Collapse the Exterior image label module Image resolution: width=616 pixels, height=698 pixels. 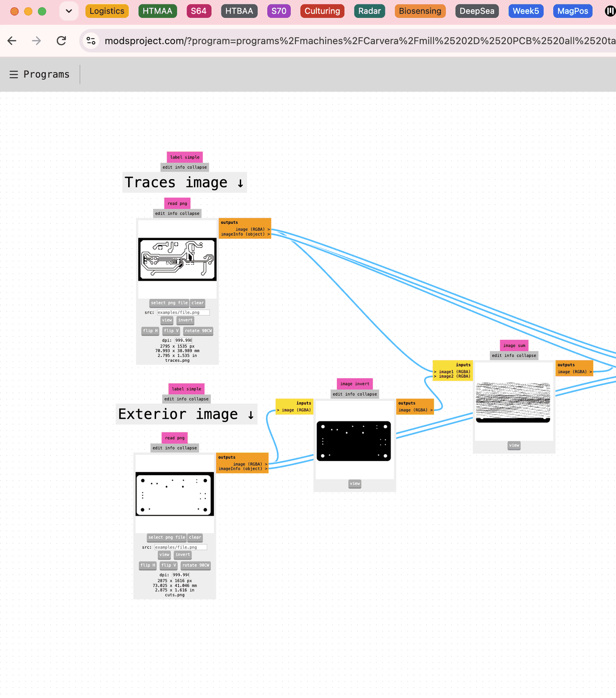tap(199, 399)
